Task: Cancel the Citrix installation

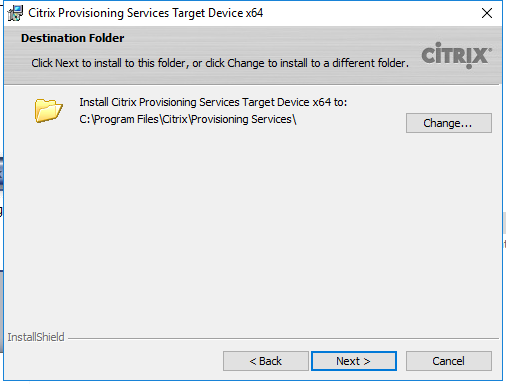Action: [x=449, y=361]
